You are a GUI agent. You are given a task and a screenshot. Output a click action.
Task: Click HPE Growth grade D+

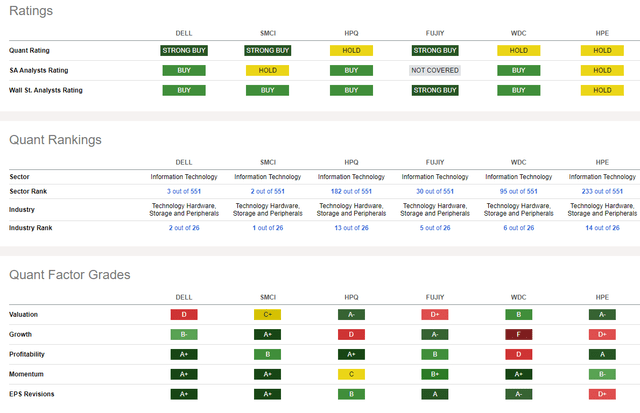[602, 335]
